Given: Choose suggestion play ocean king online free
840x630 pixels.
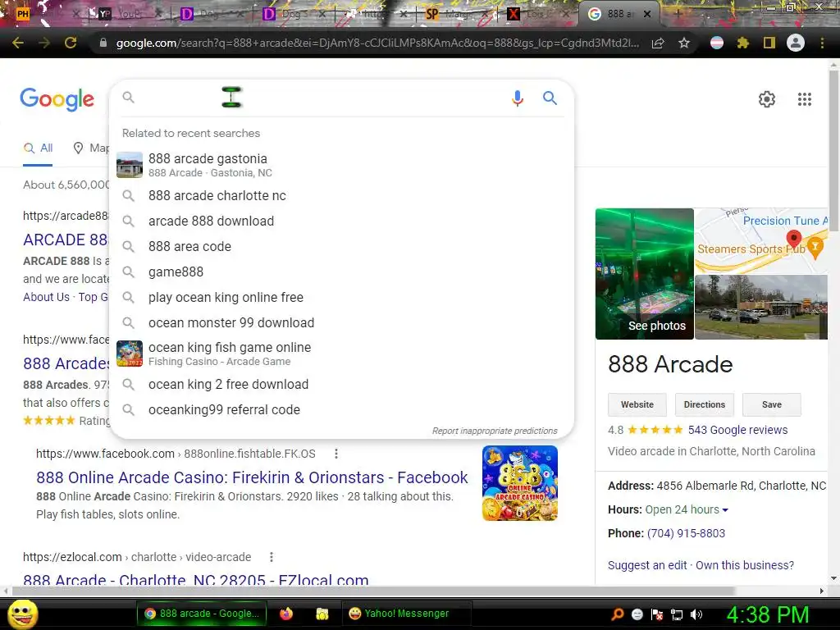Looking at the screenshot, I should point(341,297).
